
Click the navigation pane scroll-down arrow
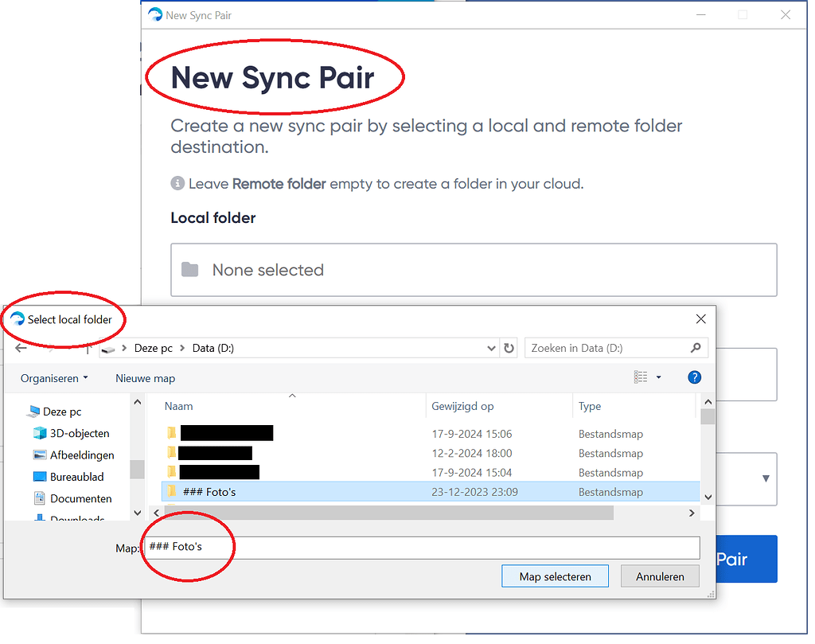pyautogui.click(x=137, y=513)
